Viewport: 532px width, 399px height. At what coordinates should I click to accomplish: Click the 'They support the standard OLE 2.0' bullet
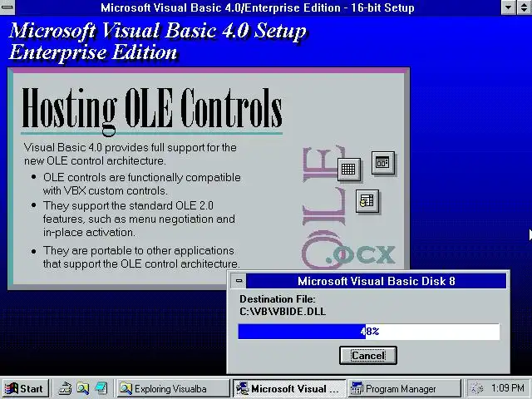click(x=139, y=219)
